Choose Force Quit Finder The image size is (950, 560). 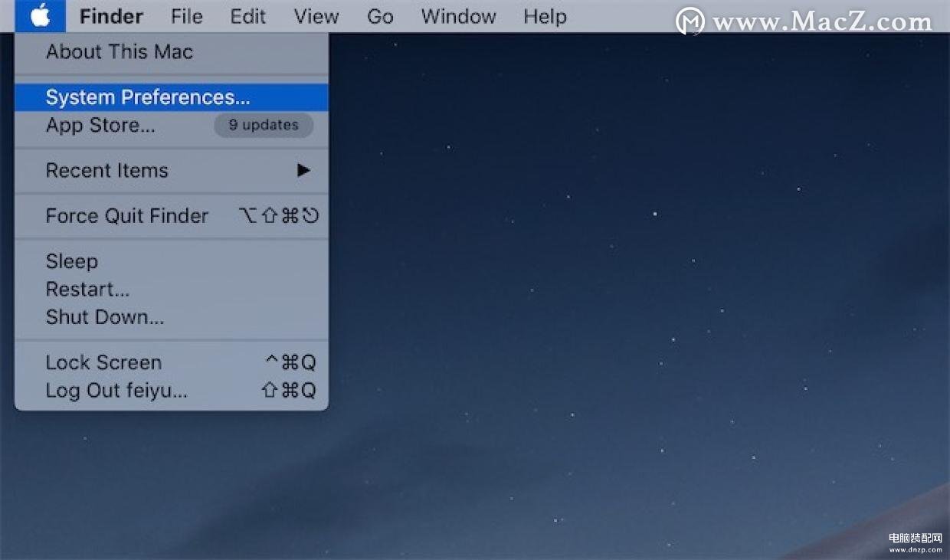coord(172,216)
